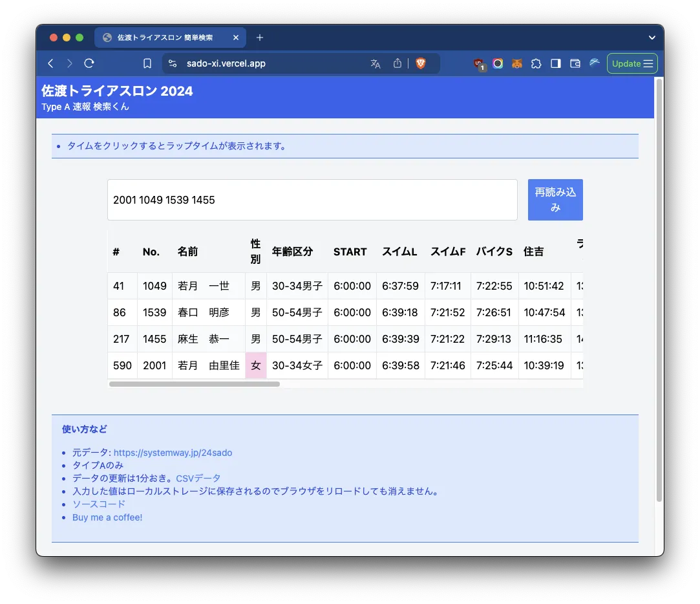Open the Brave Wallet
Image resolution: width=700 pixels, height=604 pixels.
point(575,63)
